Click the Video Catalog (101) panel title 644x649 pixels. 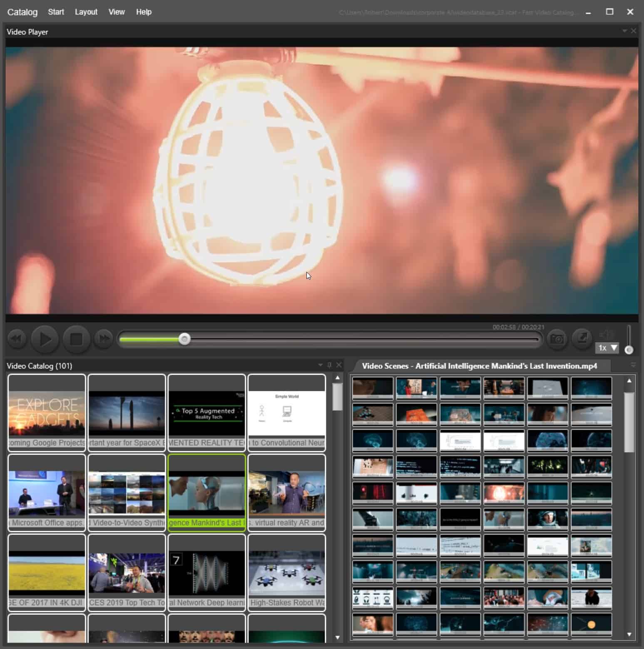[40, 366]
